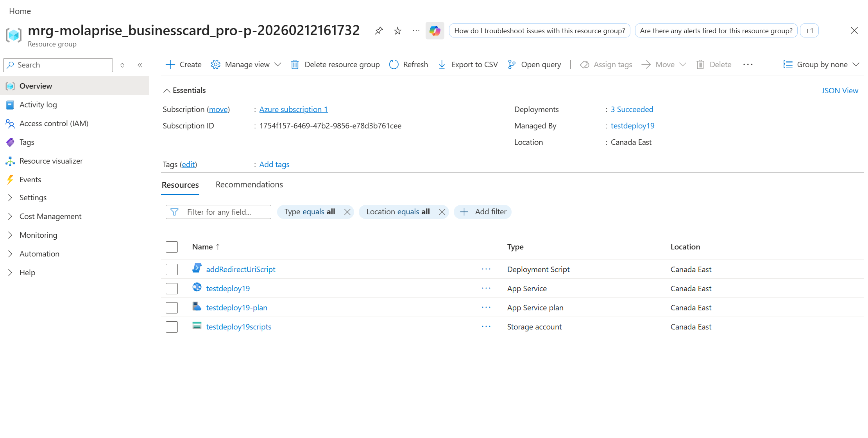Image resolution: width=868 pixels, height=438 pixels.
Task: Add resource group to favorites via star icon
Action: tap(397, 30)
